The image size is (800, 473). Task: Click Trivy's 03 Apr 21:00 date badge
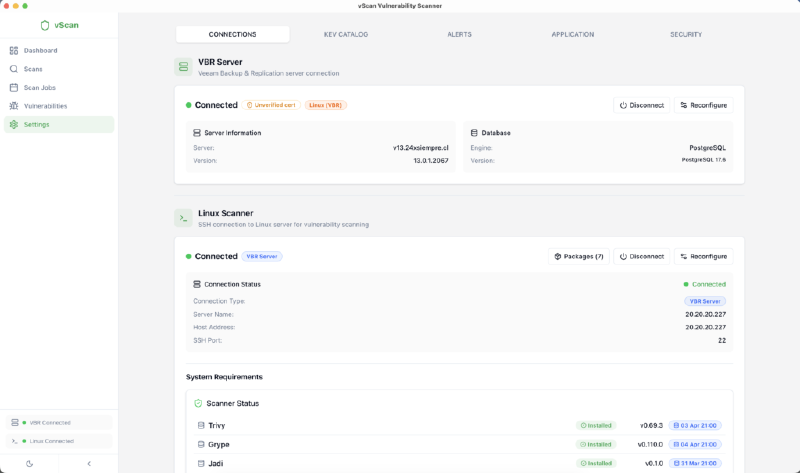click(695, 425)
